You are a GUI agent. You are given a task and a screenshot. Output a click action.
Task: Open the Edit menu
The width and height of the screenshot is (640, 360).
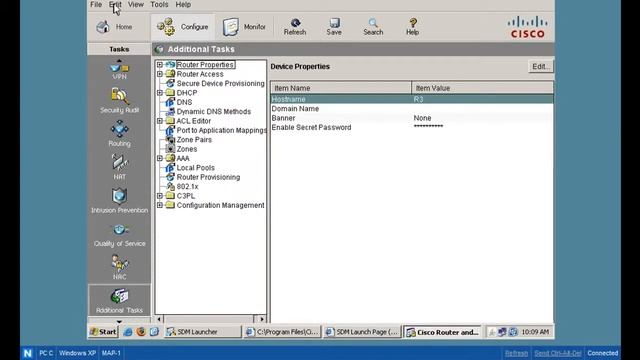(115, 4)
